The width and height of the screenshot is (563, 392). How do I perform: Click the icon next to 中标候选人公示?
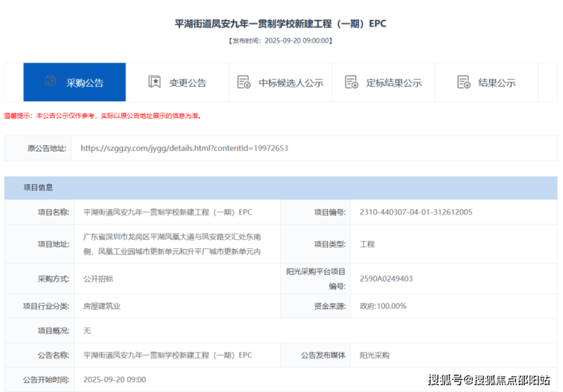click(243, 82)
